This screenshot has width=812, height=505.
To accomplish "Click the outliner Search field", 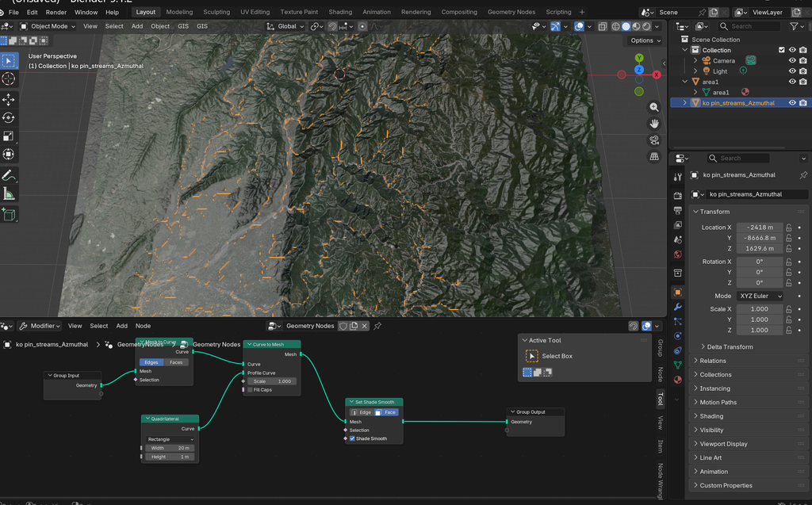I will (x=749, y=26).
